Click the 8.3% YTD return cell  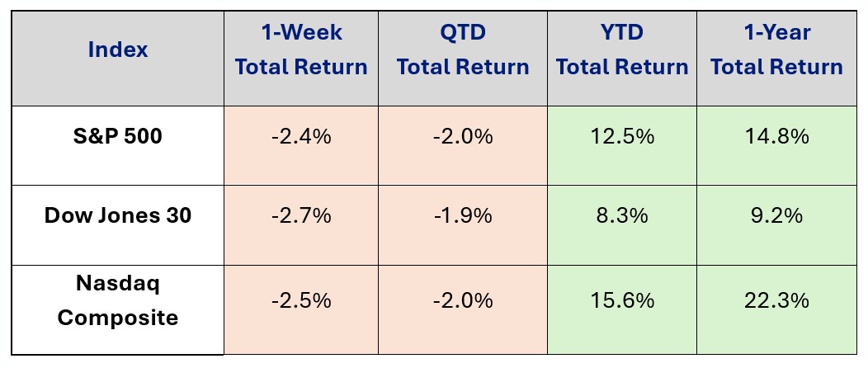point(622,215)
